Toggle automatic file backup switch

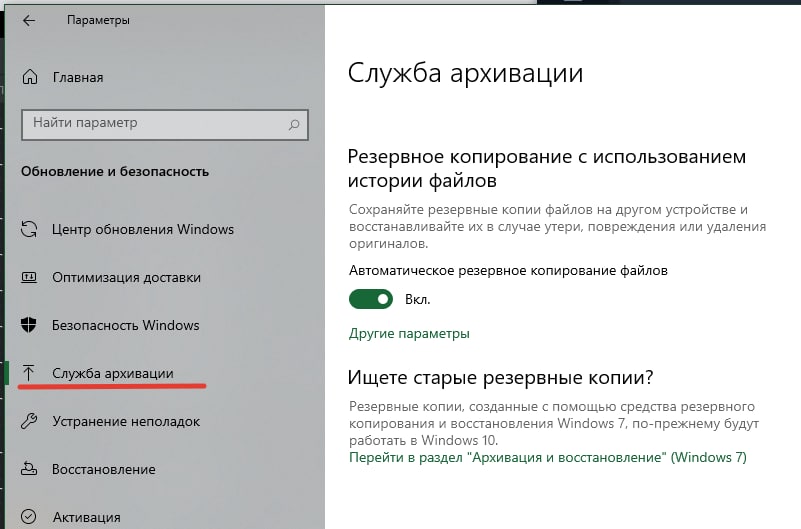coord(371,299)
